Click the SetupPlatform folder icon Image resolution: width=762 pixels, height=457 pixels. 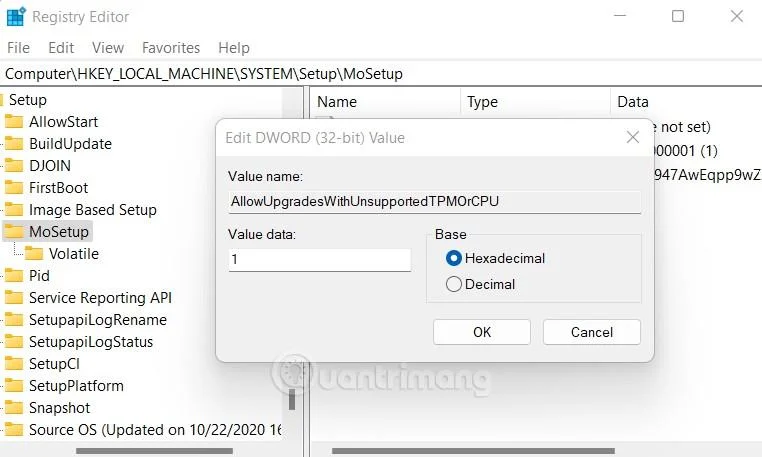(x=14, y=386)
